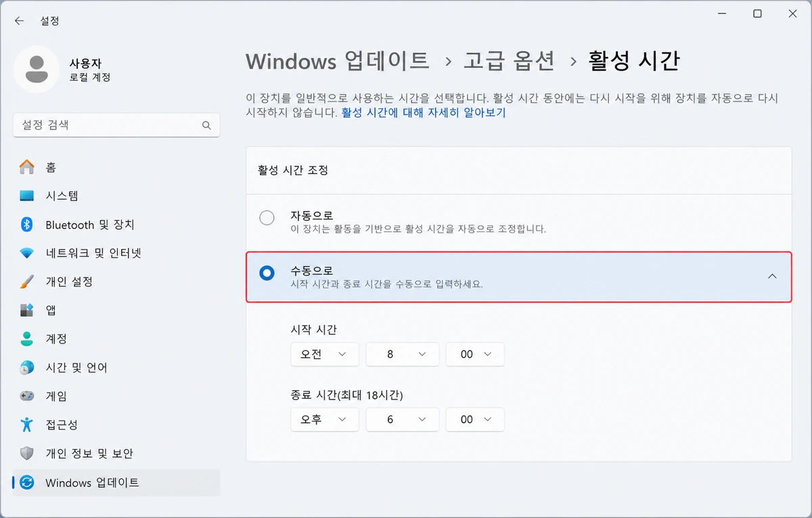Open 시작 시간 hour dropdown showing 8
This screenshot has width=812, height=518.
[402, 354]
